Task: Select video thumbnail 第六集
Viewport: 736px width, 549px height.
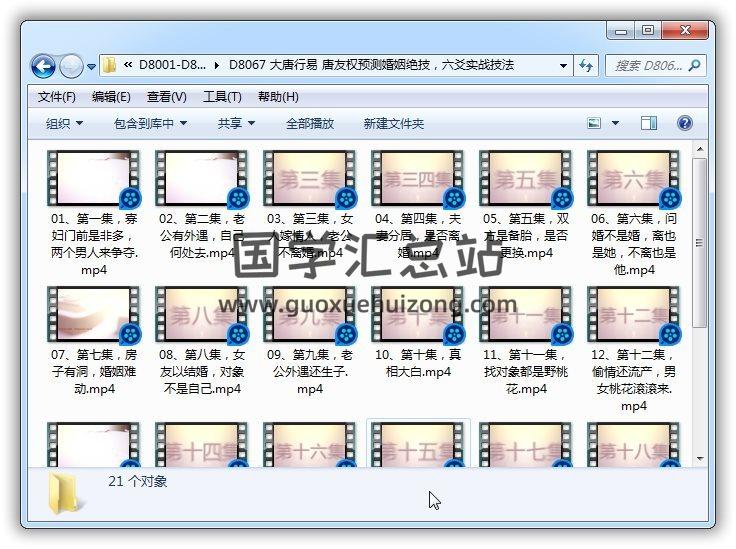Action: click(x=634, y=178)
